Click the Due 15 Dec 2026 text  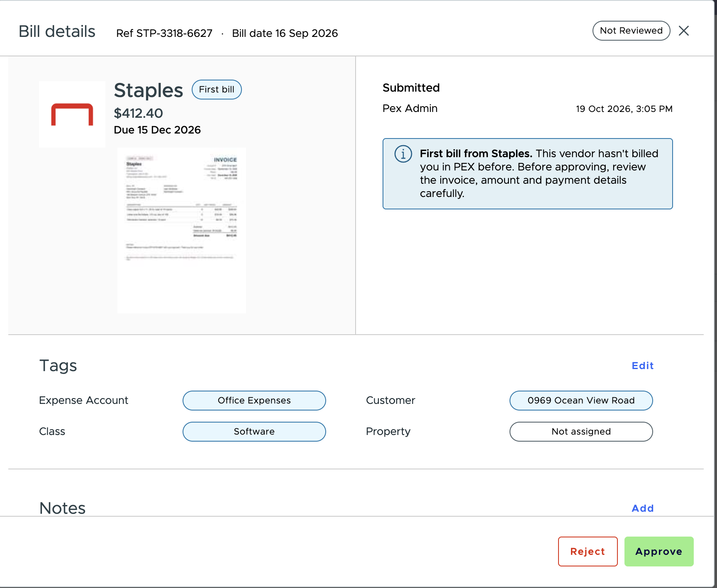(157, 130)
